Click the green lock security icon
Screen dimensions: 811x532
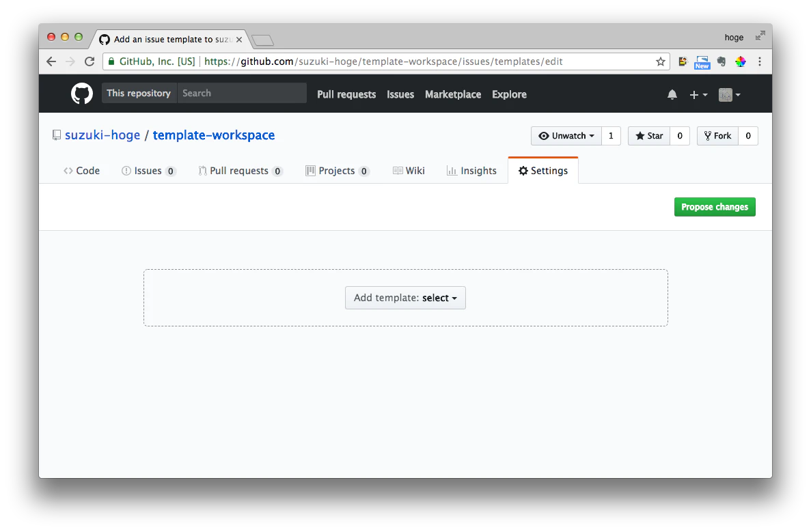pos(111,61)
